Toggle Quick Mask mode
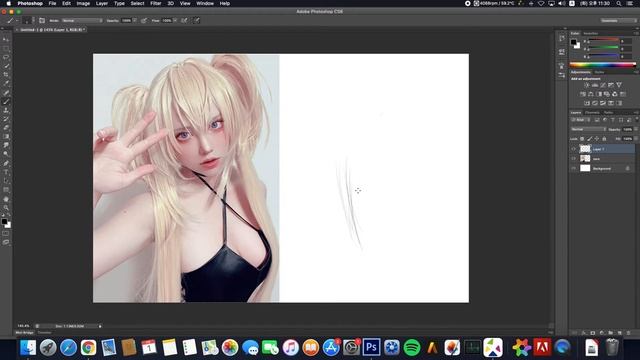 coord(6,233)
